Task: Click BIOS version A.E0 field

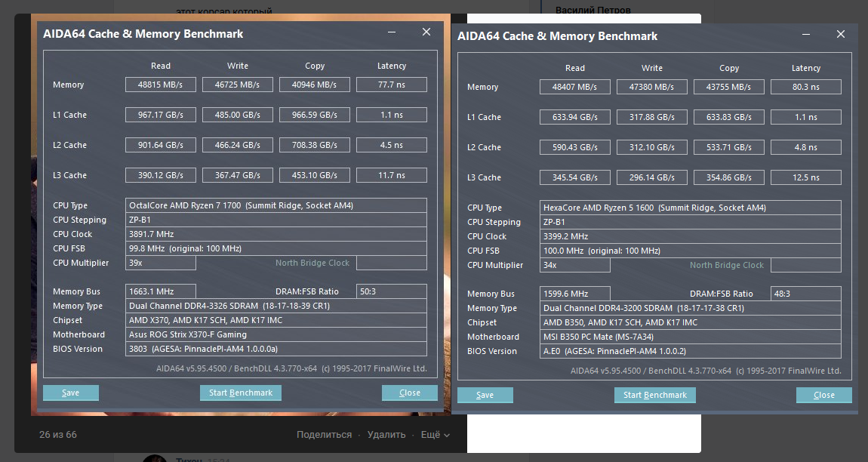Action: coord(691,351)
